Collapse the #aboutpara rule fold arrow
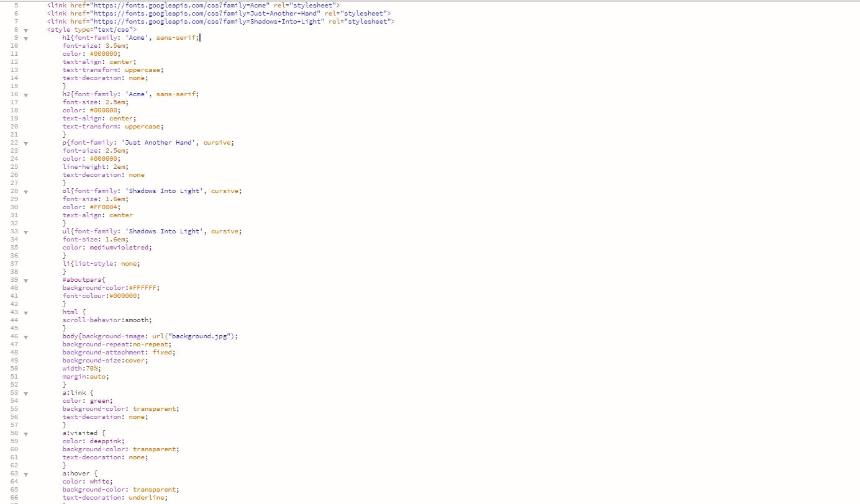The image size is (860, 504). (26, 280)
